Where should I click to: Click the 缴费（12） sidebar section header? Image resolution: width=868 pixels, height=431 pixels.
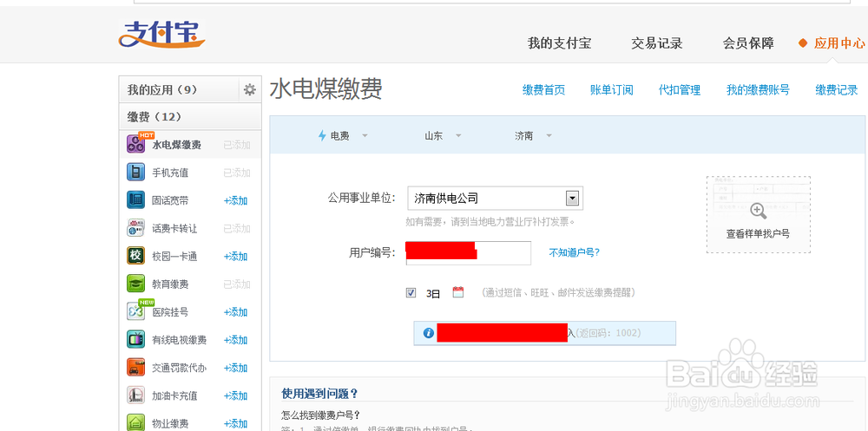(190, 117)
